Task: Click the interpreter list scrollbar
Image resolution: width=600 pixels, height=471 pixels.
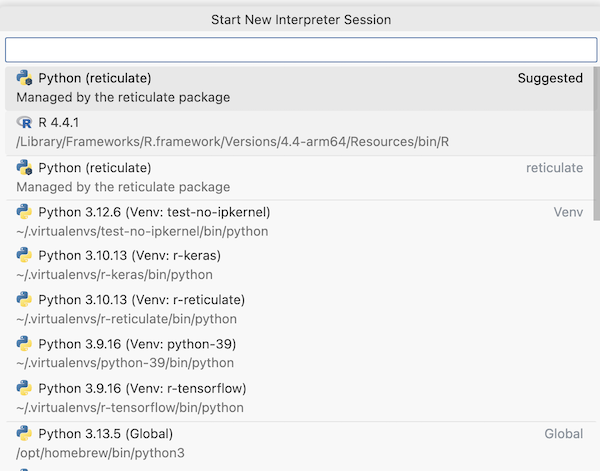Action: (596, 140)
